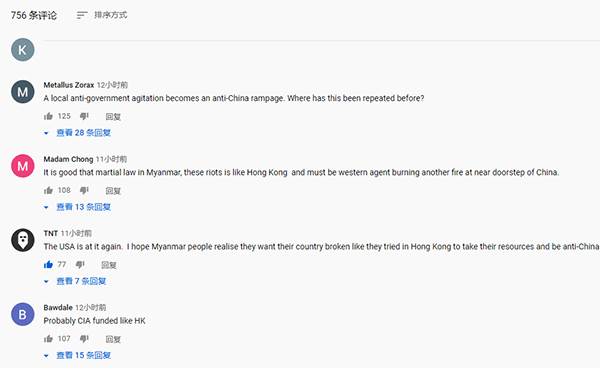Remove like from TNT's comment
Image resolution: width=600 pixels, height=368 pixels.
click(x=48, y=265)
